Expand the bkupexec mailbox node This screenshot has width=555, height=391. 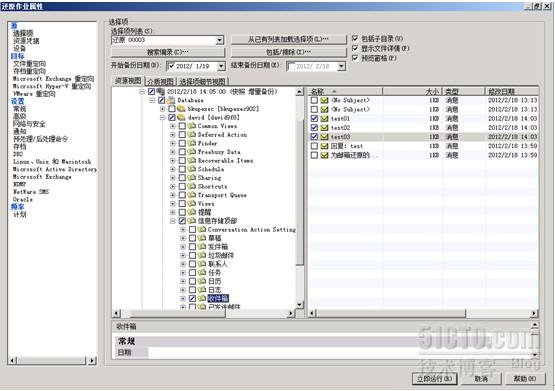pyautogui.click(x=162, y=109)
